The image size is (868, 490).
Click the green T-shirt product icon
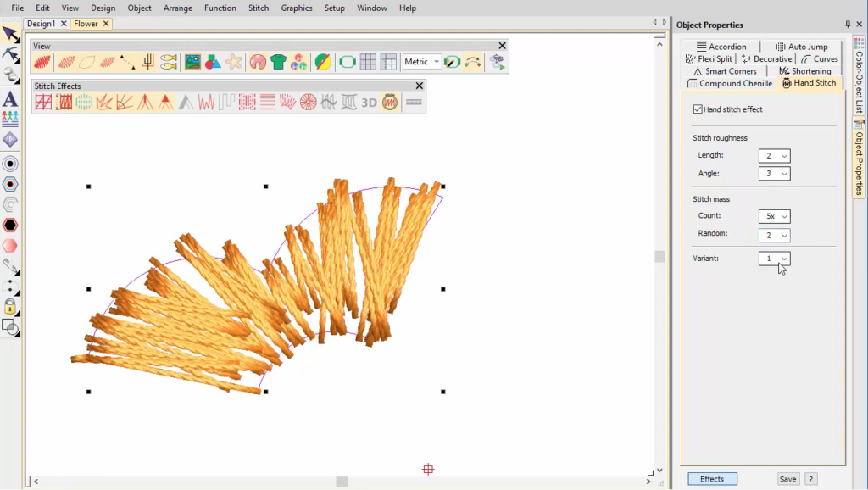[278, 62]
